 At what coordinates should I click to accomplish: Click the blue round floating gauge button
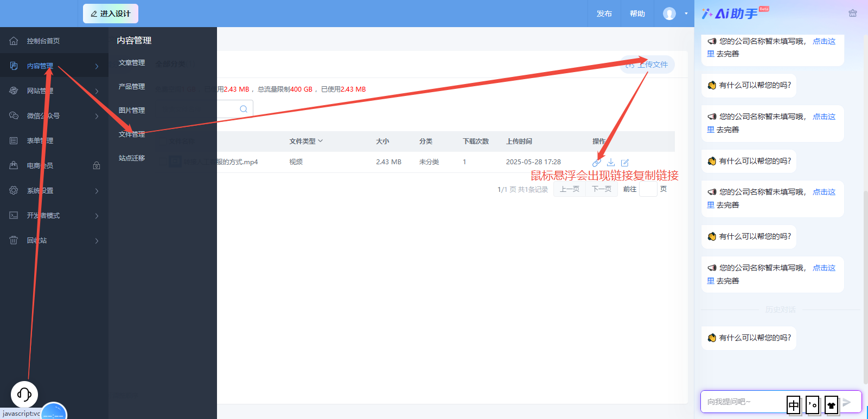pos(54,413)
